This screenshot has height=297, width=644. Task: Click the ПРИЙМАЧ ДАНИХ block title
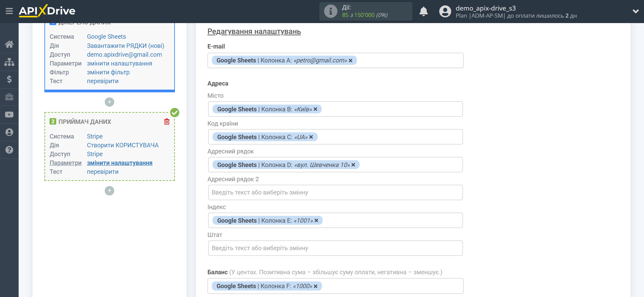(x=85, y=122)
